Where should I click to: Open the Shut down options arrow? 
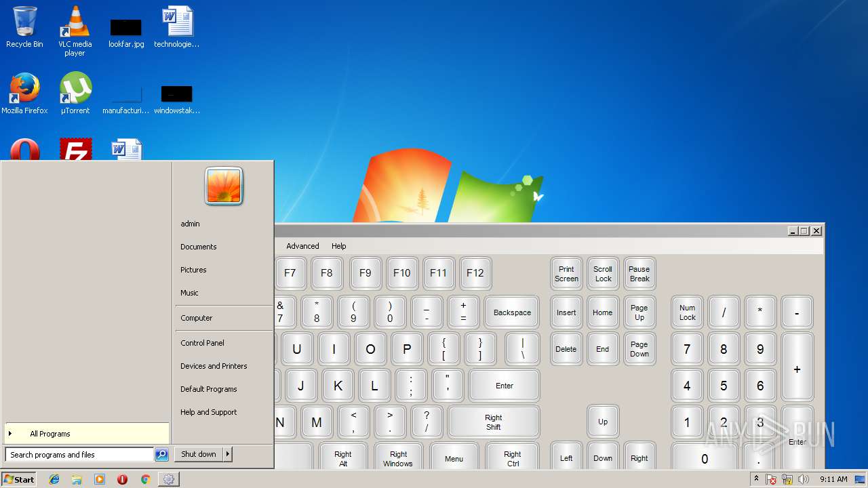pyautogui.click(x=228, y=454)
